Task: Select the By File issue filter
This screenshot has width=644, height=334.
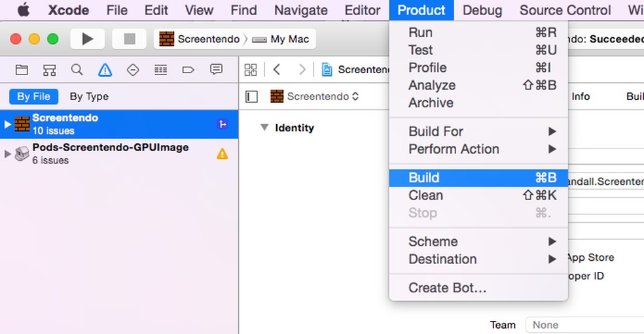Action: tap(33, 96)
